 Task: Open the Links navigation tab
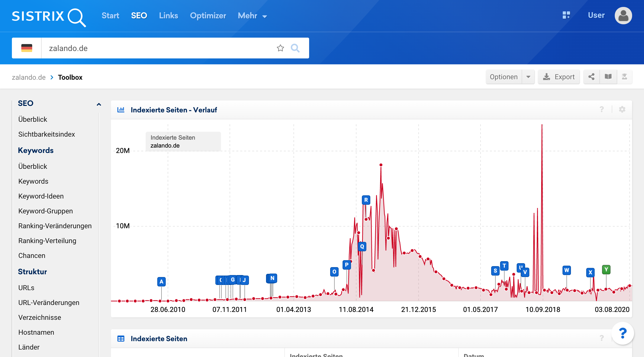point(168,16)
